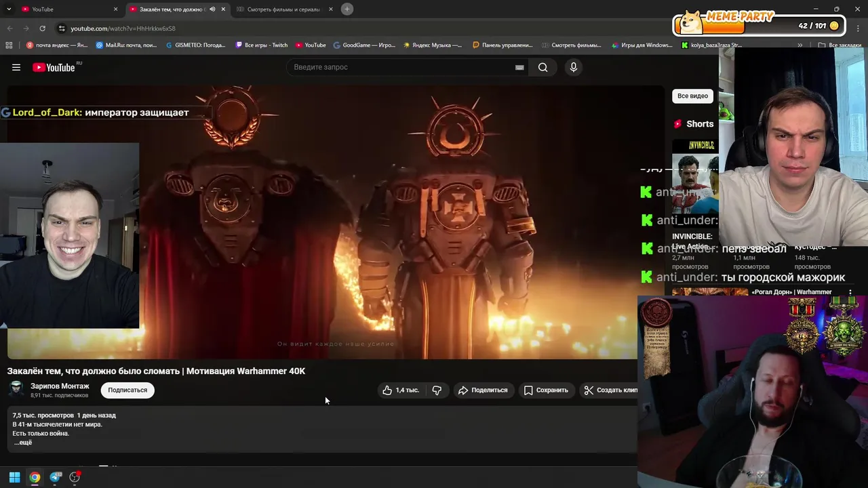Open the OBS taskbar icon
This screenshot has width=868, height=488.
click(x=75, y=477)
